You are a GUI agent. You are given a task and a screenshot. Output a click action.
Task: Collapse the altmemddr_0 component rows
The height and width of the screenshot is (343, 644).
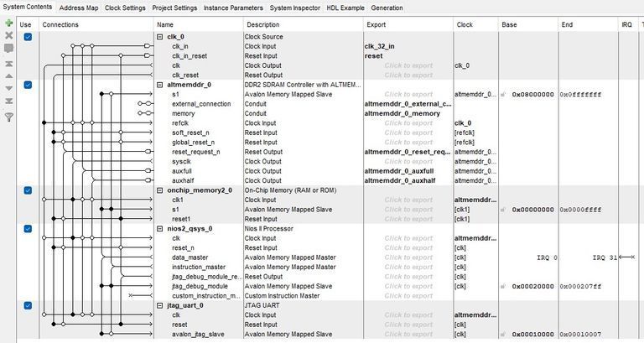(x=160, y=85)
